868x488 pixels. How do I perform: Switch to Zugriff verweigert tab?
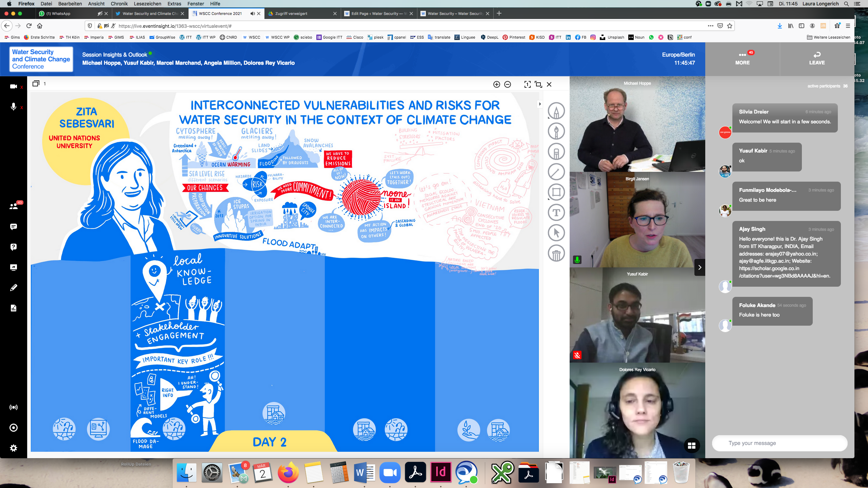pos(302,14)
